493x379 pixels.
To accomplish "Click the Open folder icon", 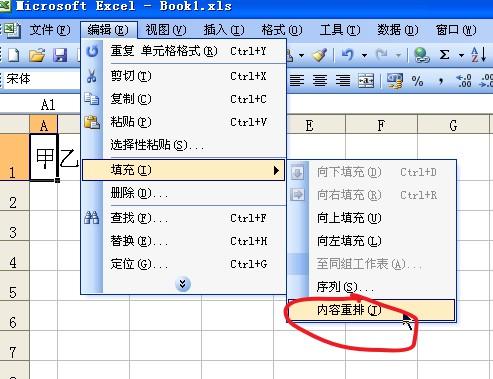I will (x=37, y=55).
